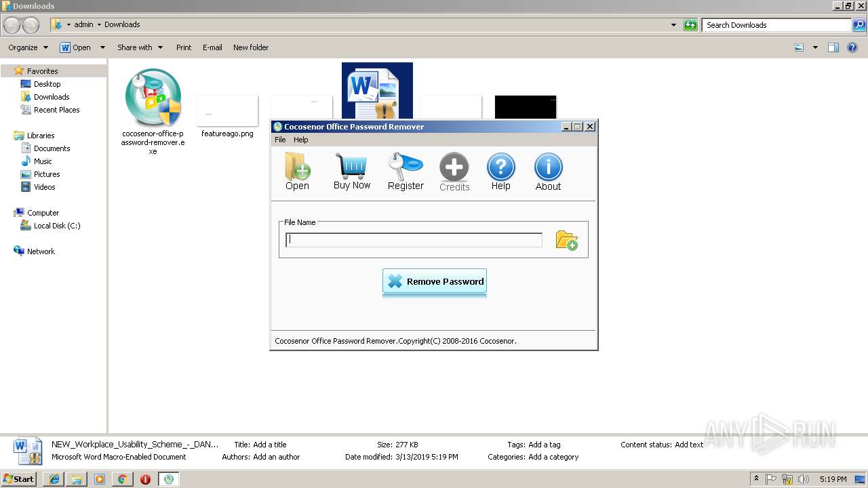Click the 5:19 PM system clock
Image resolution: width=868 pixels, height=488 pixels.
tap(833, 479)
